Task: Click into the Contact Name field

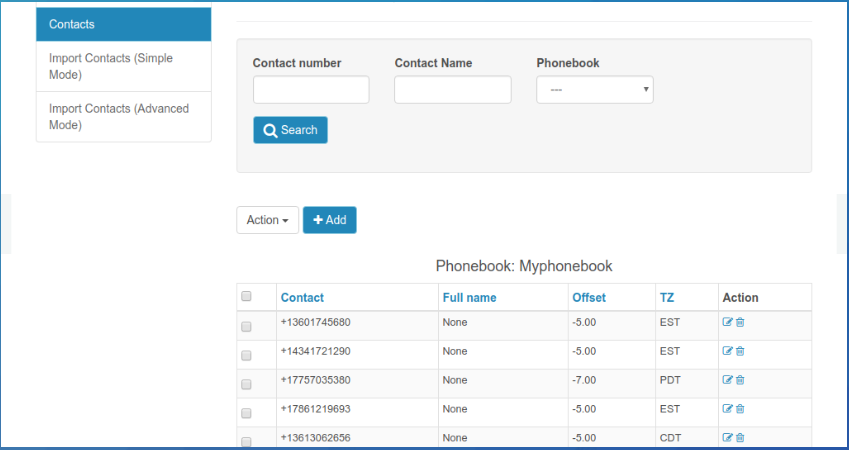Action: click(x=452, y=90)
